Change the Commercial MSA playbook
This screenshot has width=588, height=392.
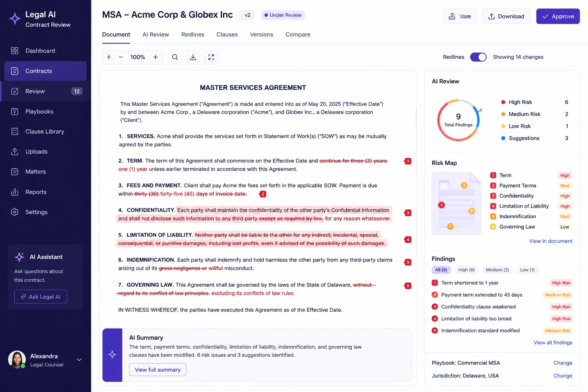coord(563,363)
